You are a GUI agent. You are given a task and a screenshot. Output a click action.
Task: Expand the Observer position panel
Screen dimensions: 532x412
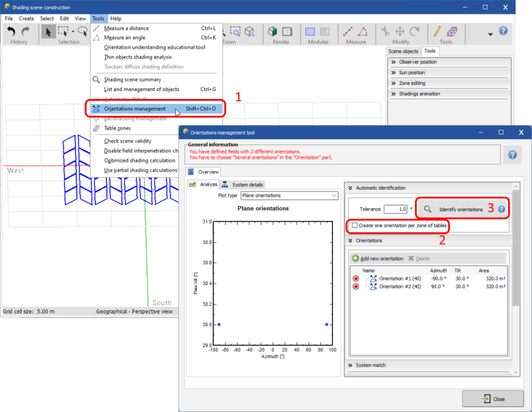pos(418,62)
